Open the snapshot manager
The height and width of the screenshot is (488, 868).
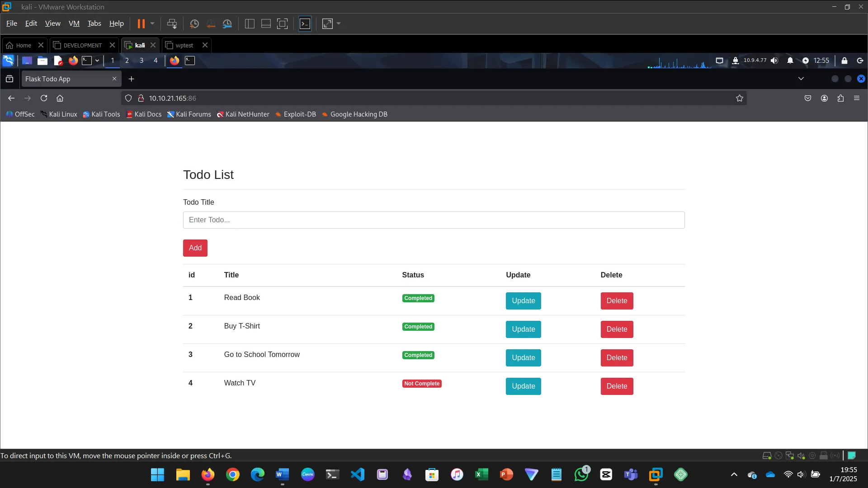[x=227, y=23]
